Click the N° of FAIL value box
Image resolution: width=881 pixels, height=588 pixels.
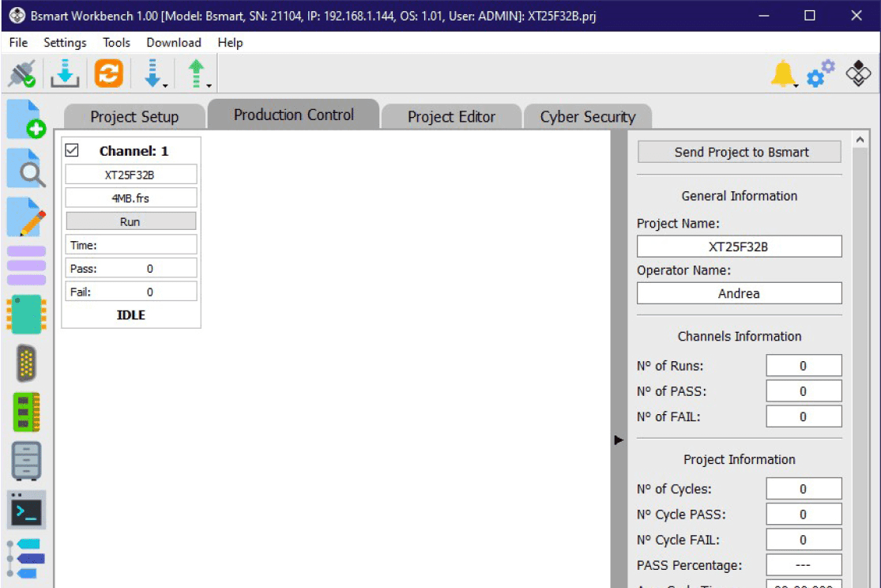pyautogui.click(x=804, y=416)
